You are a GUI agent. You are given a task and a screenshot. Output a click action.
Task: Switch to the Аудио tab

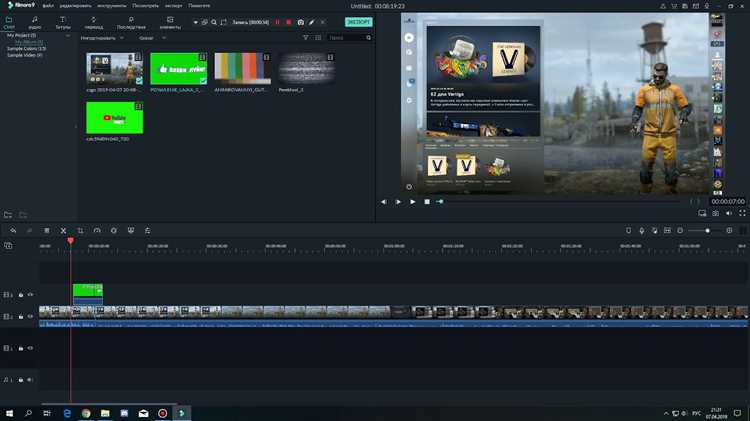click(x=34, y=22)
